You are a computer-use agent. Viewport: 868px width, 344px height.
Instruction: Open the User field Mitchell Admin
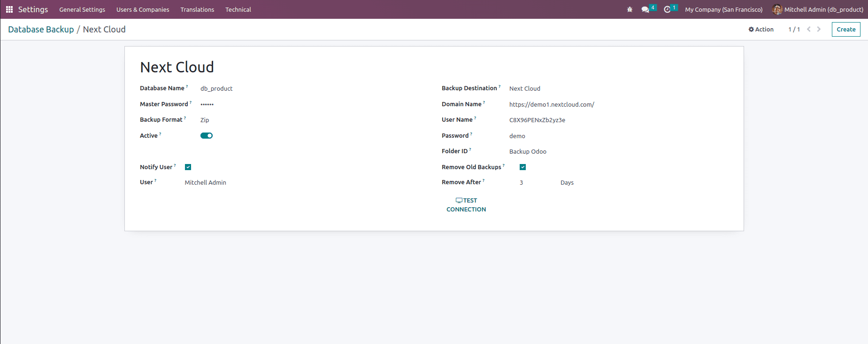[205, 183]
